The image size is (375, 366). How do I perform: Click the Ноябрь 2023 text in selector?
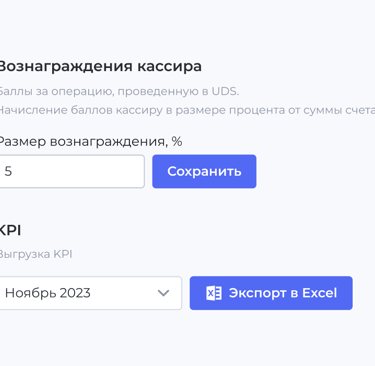(48, 293)
